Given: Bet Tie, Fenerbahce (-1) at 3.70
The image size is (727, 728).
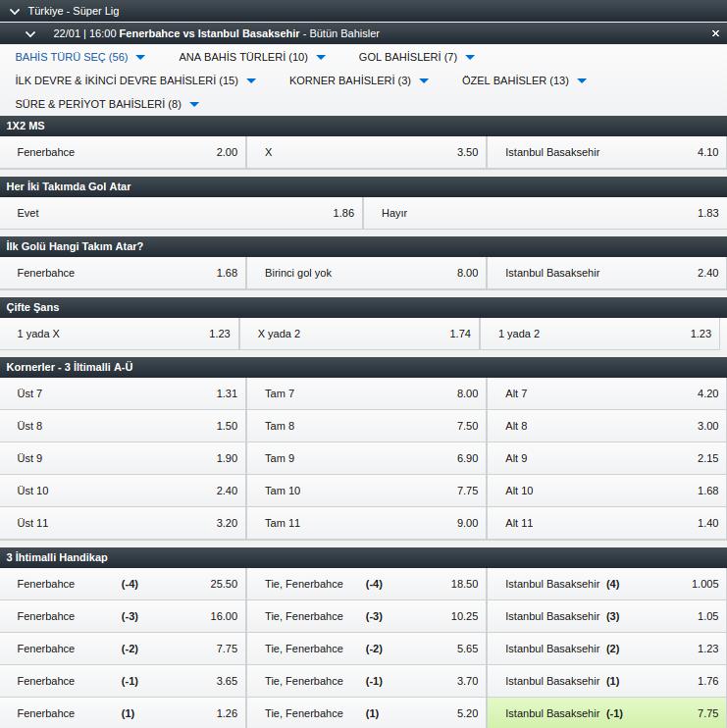Looking at the screenshot, I should [366, 681].
